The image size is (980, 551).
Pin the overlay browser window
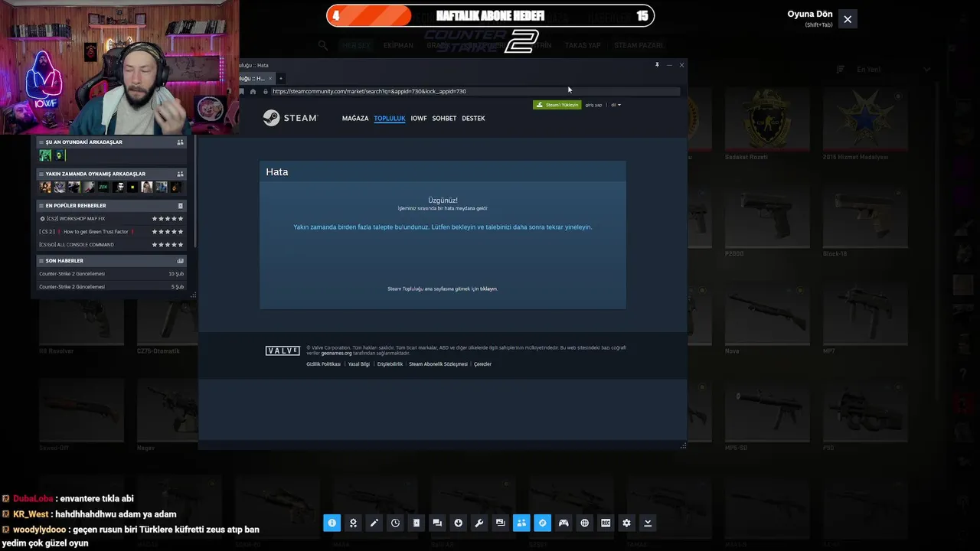(657, 65)
